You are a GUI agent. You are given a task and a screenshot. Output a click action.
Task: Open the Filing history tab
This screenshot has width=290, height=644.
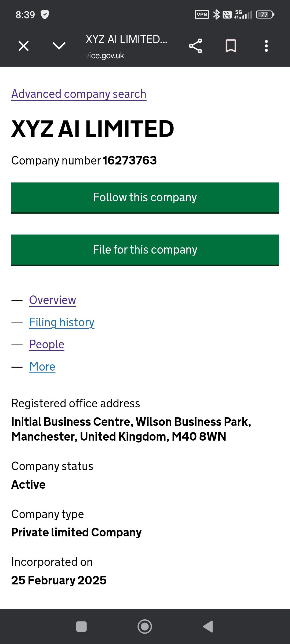62,322
